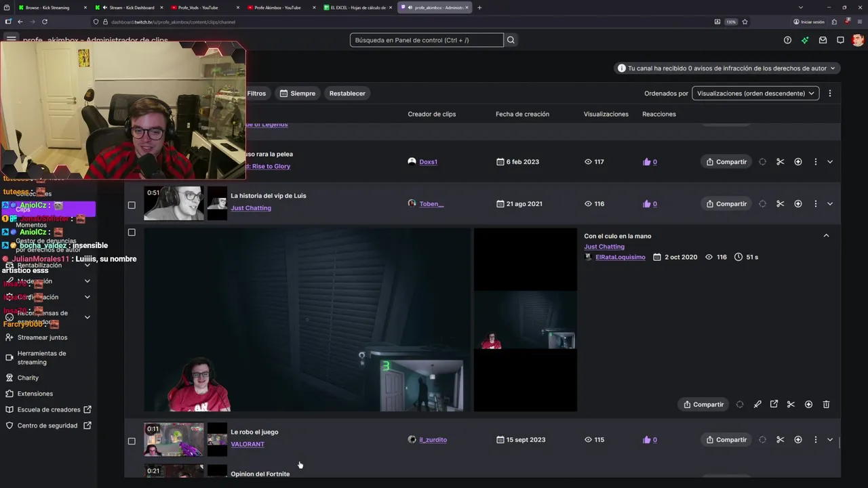Screen dimensions: 868x488
Task: Open Streamear juntos in sidebar
Action: pyautogui.click(x=43, y=338)
